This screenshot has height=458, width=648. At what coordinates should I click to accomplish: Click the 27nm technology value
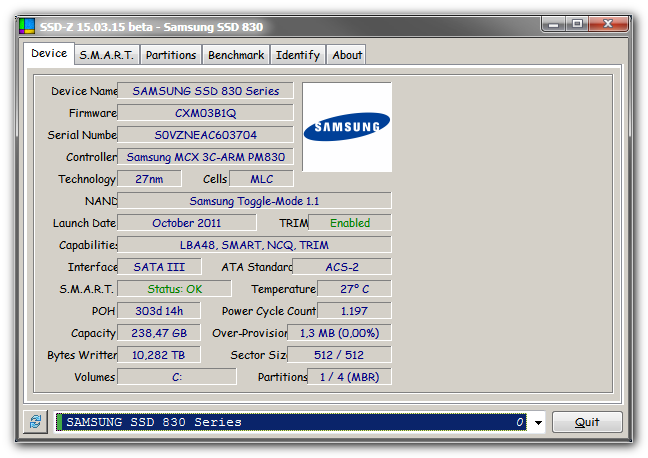[x=149, y=179]
